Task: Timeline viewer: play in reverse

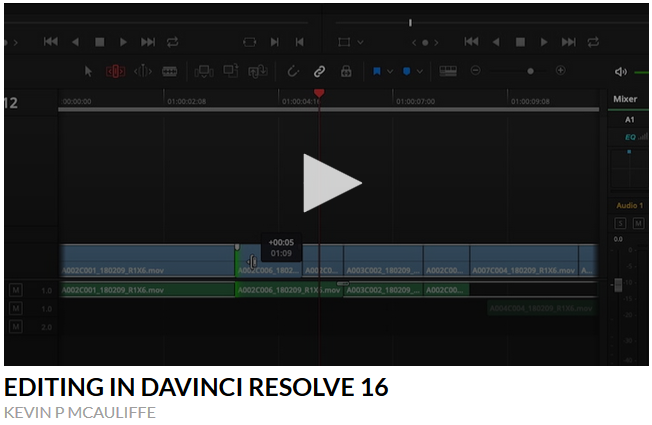Action: click(x=496, y=42)
